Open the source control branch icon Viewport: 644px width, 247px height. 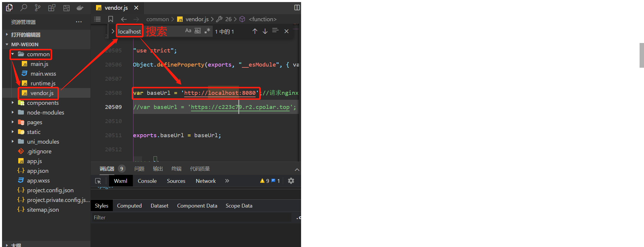coord(37,8)
